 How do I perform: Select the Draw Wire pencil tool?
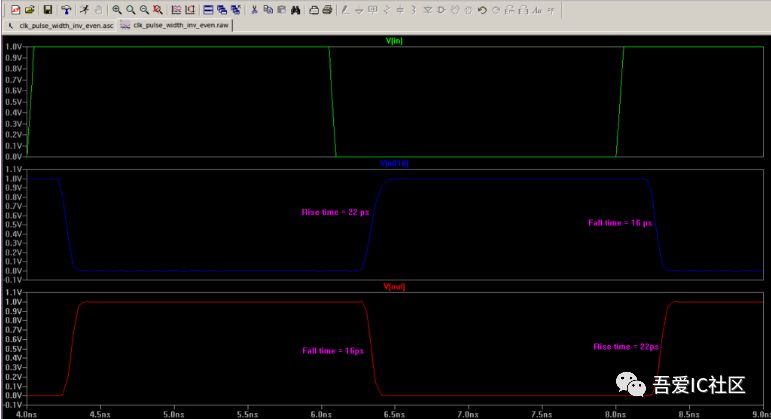[x=346, y=9]
